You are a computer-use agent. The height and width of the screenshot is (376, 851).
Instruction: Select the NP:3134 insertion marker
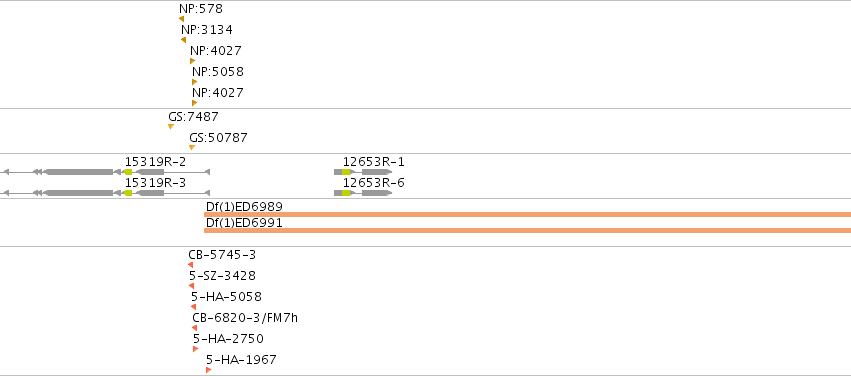[x=183, y=40]
